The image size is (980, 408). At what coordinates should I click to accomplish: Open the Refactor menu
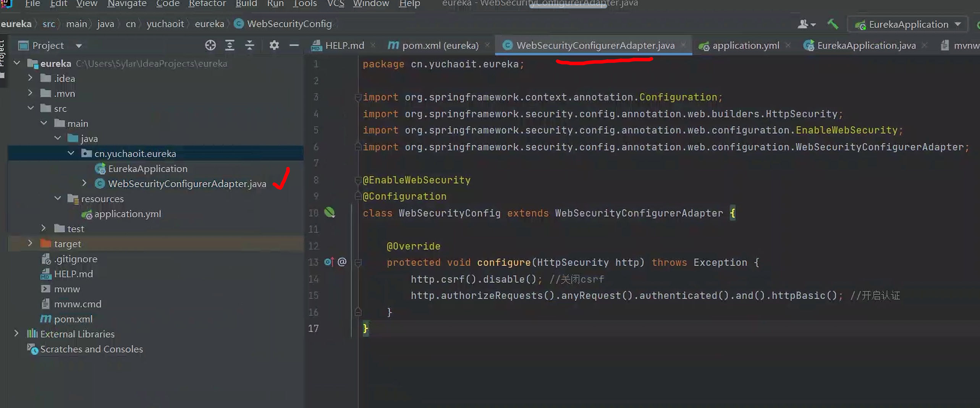click(207, 4)
